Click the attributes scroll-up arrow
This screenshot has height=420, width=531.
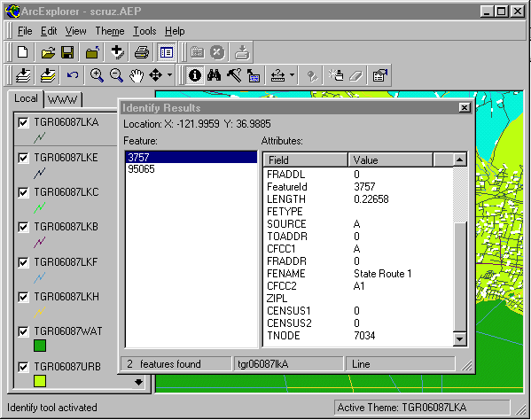tap(459, 159)
